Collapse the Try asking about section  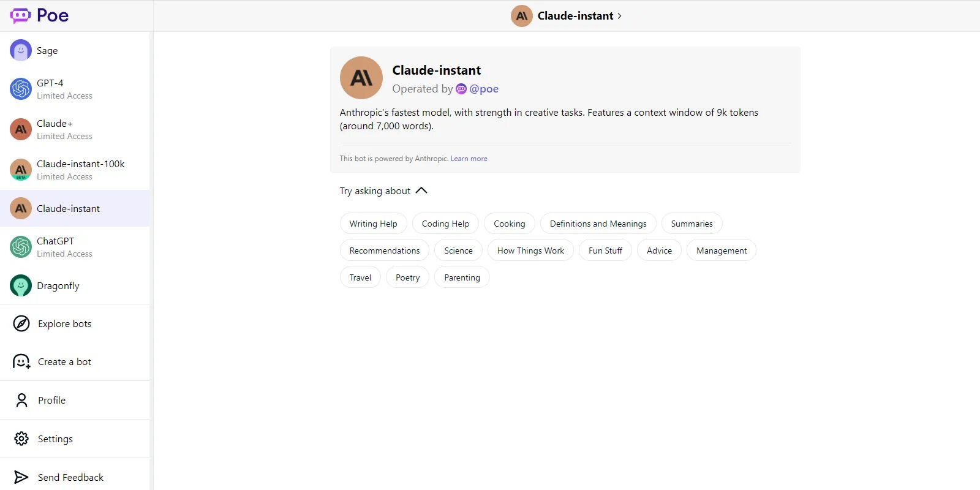click(x=421, y=190)
